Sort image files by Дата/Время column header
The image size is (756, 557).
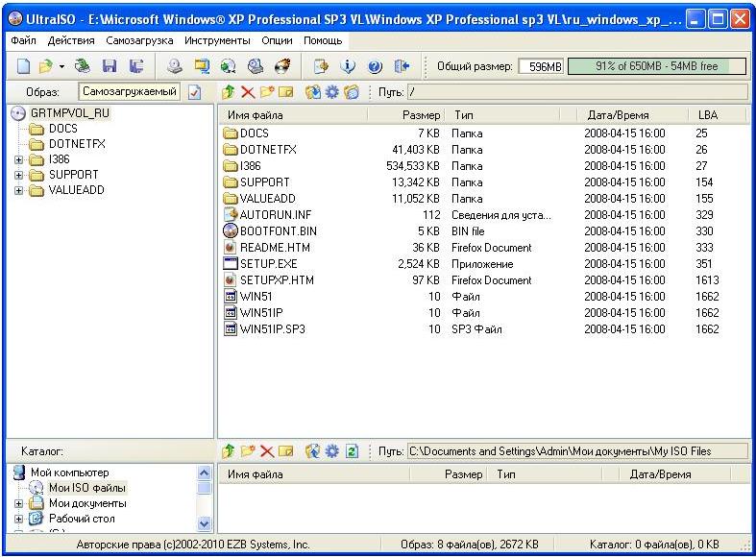(632, 115)
